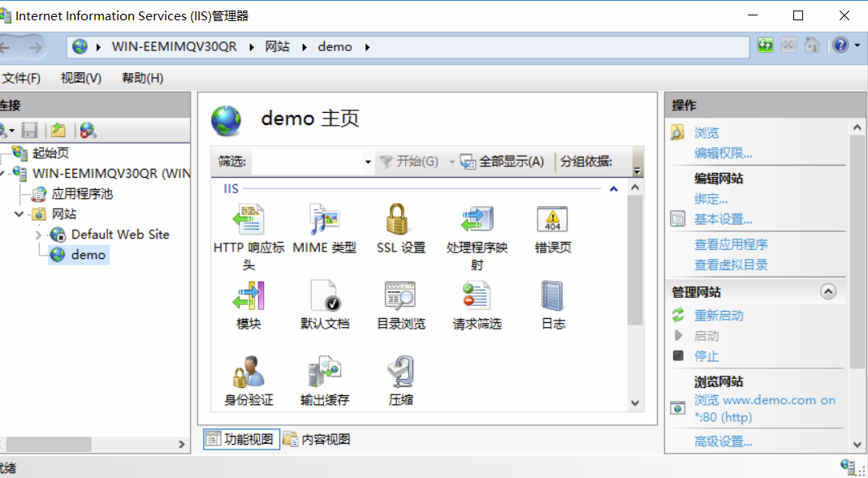This screenshot has height=478, width=868.
Task: Expand the breadcrumb arrow after 网站
Action: (x=304, y=47)
